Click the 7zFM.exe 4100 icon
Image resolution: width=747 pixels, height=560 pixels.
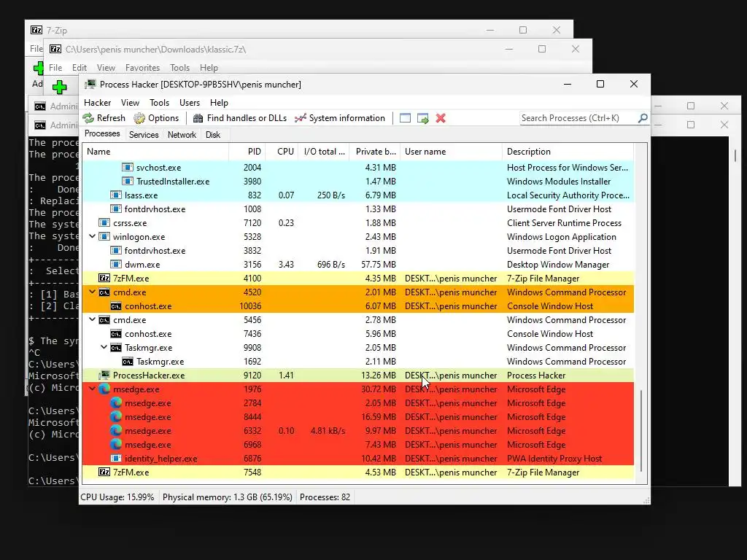click(104, 278)
